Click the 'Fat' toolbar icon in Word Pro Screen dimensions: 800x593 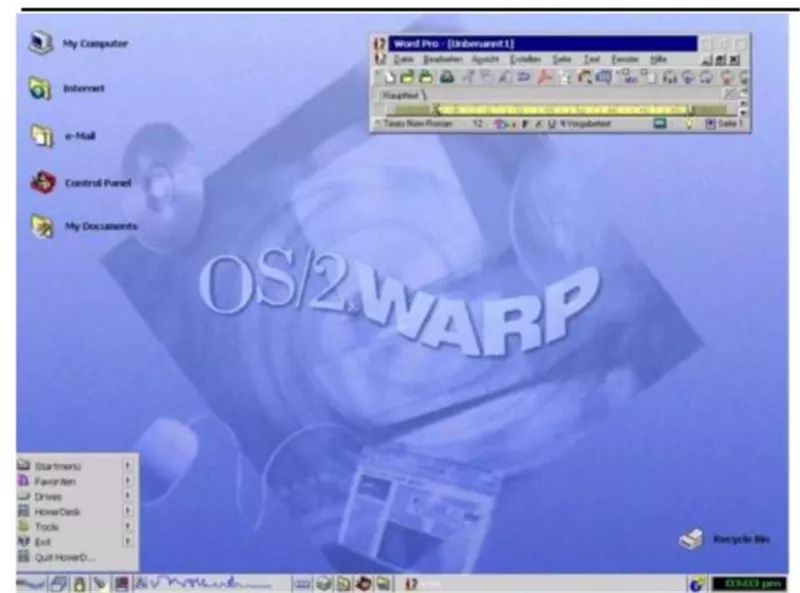[x=669, y=78]
